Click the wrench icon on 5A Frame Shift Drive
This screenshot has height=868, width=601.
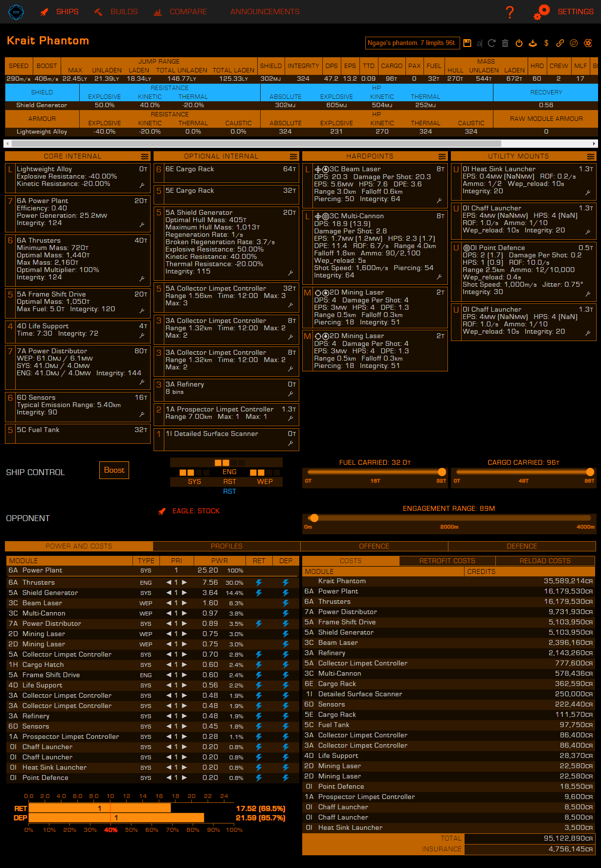(142, 311)
